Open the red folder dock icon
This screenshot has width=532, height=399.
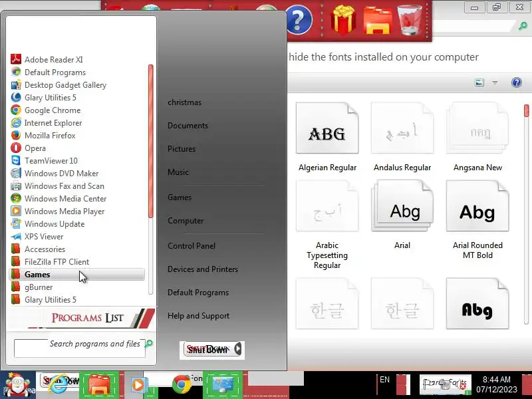pyautogui.click(x=378, y=21)
